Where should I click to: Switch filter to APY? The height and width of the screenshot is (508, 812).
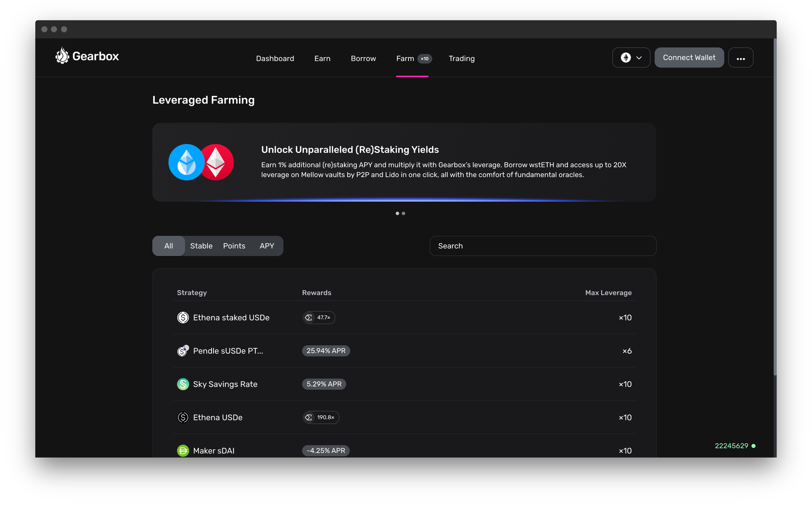267,246
